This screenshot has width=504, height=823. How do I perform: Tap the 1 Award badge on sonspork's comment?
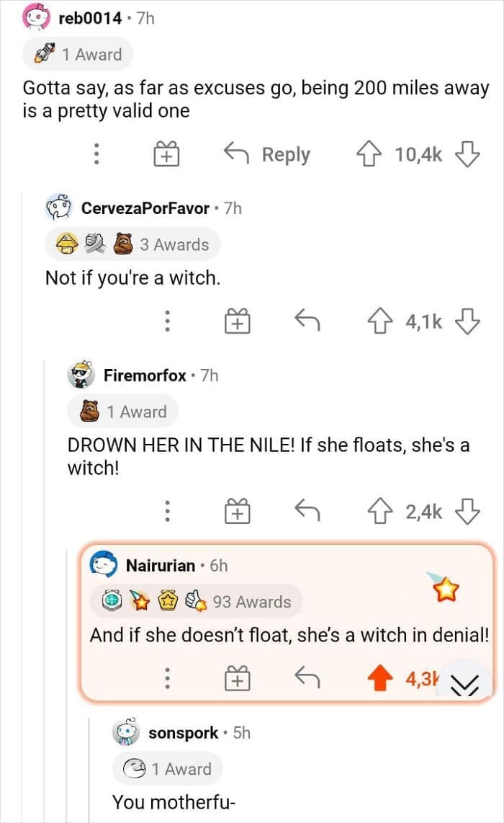(x=167, y=768)
